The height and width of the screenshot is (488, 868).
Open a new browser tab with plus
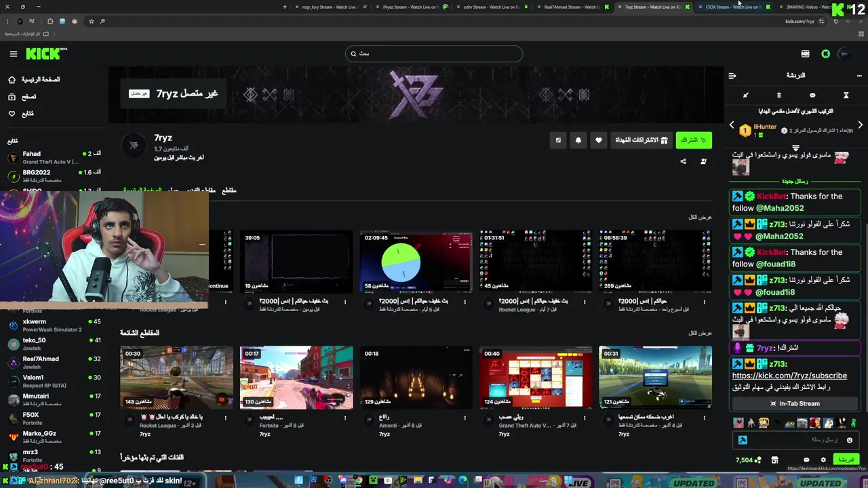tap(285, 7)
